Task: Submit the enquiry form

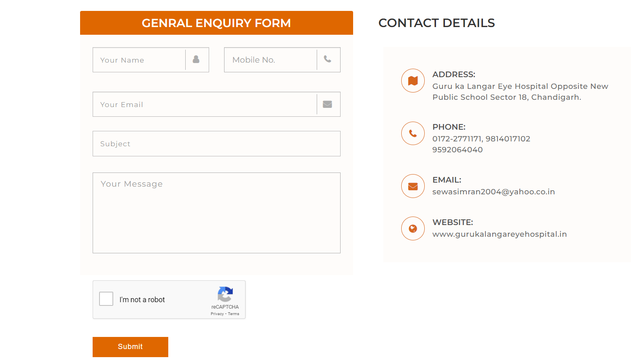Action: [x=130, y=347]
